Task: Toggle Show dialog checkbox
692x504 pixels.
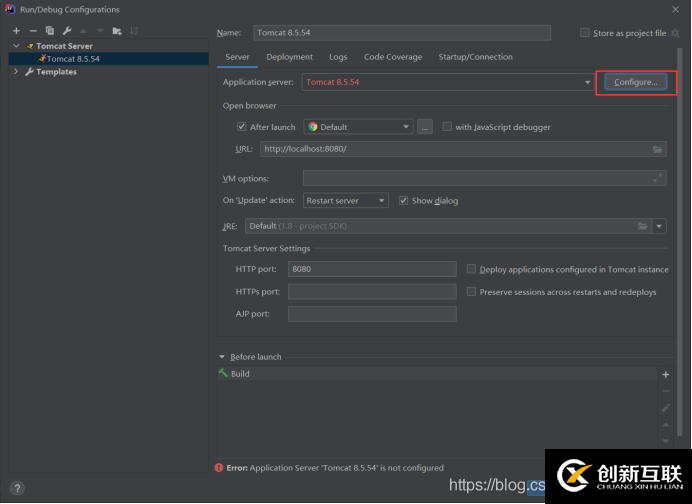Action: point(403,201)
